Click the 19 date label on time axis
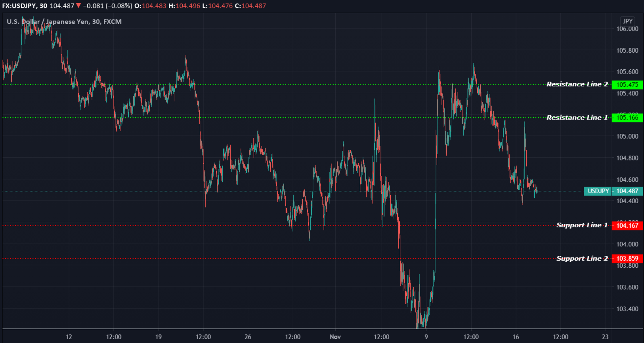The width and height of the screenshot is (644, 343). [x=159, y=337]
